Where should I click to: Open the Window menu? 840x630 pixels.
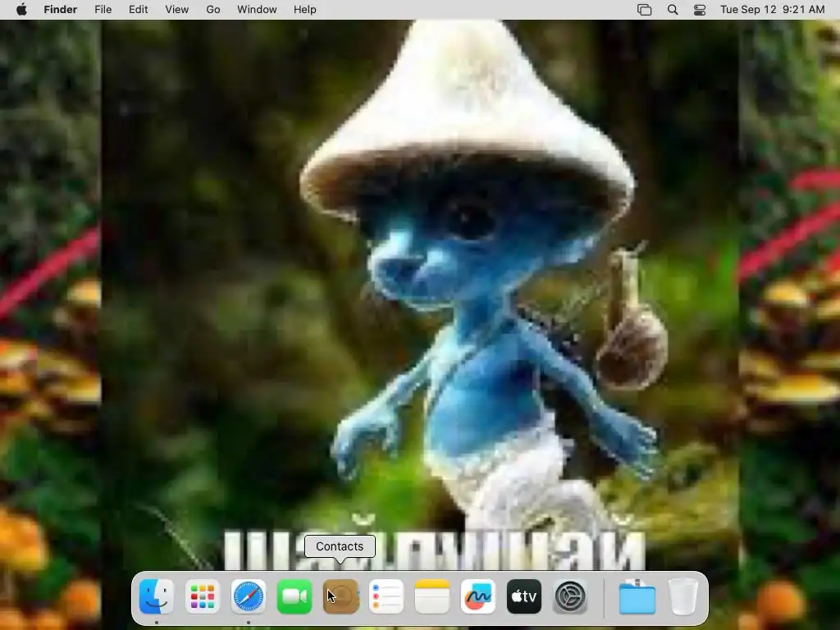pos(257,10)
